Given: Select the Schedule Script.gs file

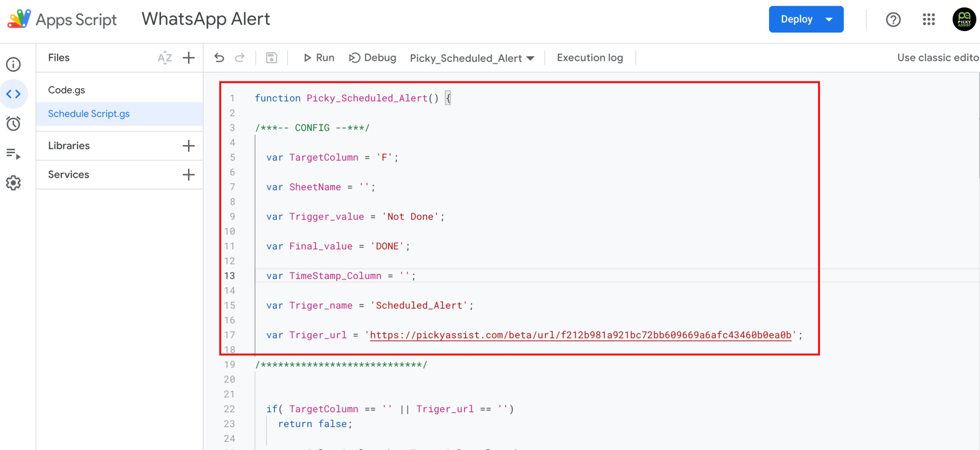Looking at the screenshot, I should coord(88,114).
